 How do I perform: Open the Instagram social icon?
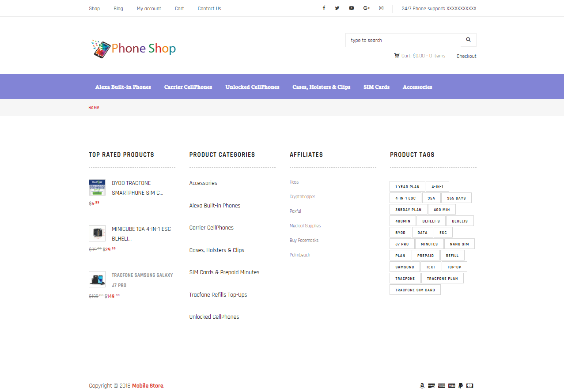(381, 8)
